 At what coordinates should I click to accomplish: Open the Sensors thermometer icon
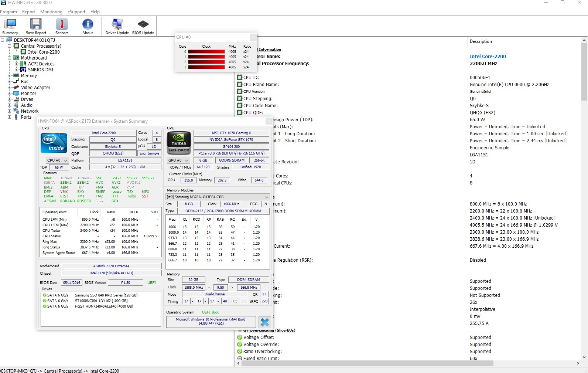(62, 24)
